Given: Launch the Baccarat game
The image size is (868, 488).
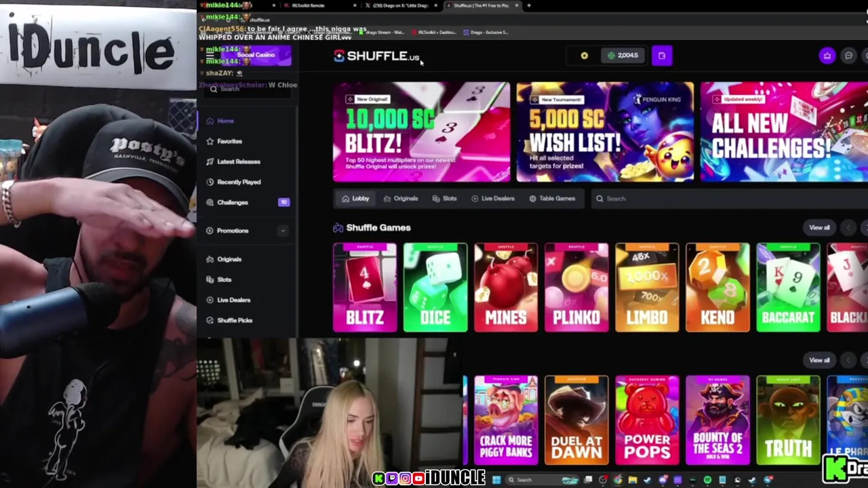Looking at the screenshot, I should [788, 287].
